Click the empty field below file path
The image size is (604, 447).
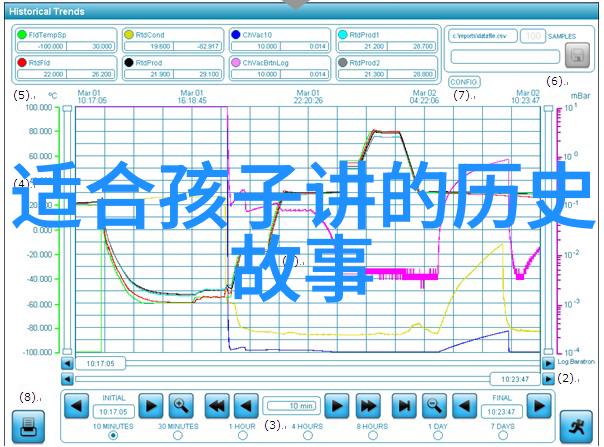tap(505, 57)
